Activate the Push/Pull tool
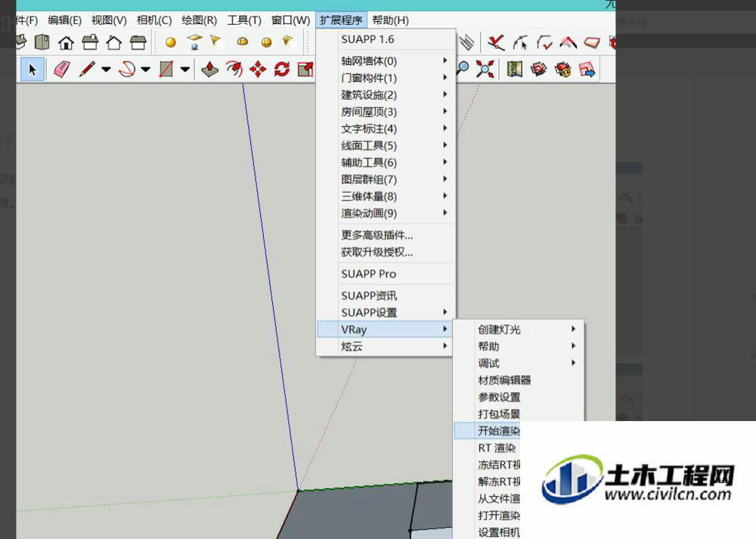Screen dimensions: 756x539 point(209,70)
